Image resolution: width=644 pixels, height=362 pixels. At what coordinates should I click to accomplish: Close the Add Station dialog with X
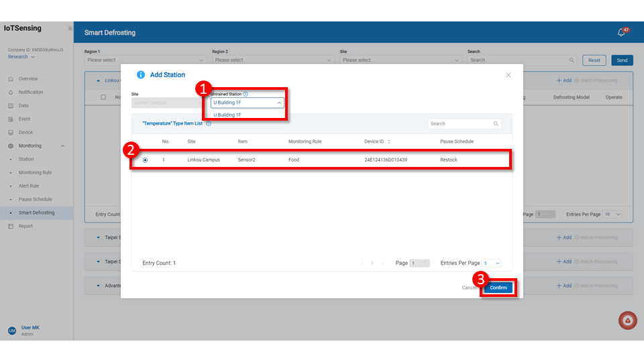[508, 75]
